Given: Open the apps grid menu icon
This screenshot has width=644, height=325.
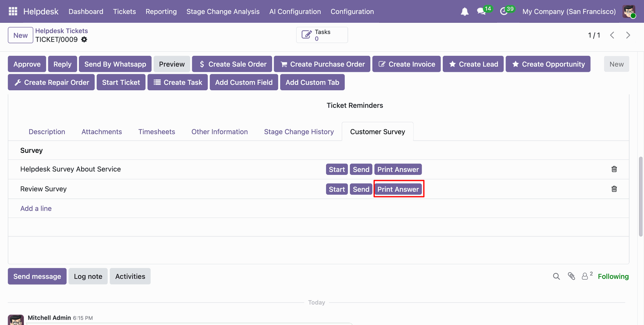Looking at the screenshot, I should (13, 11).
